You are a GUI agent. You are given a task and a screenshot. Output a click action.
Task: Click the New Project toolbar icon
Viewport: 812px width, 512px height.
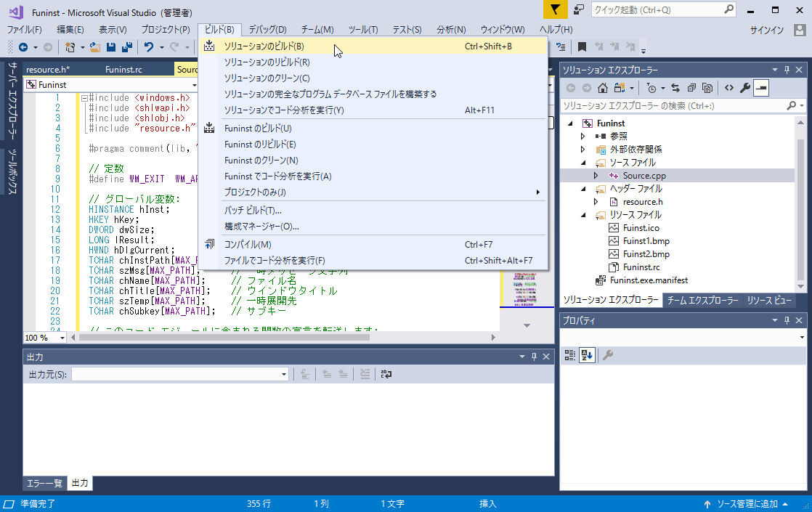[x=70, y=48]
